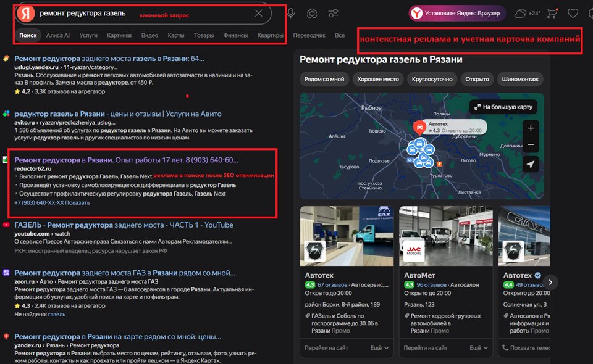Click the red Автотех map pin
The width and height of the screenshot is (593, 364).
click(x=419, y=127)
